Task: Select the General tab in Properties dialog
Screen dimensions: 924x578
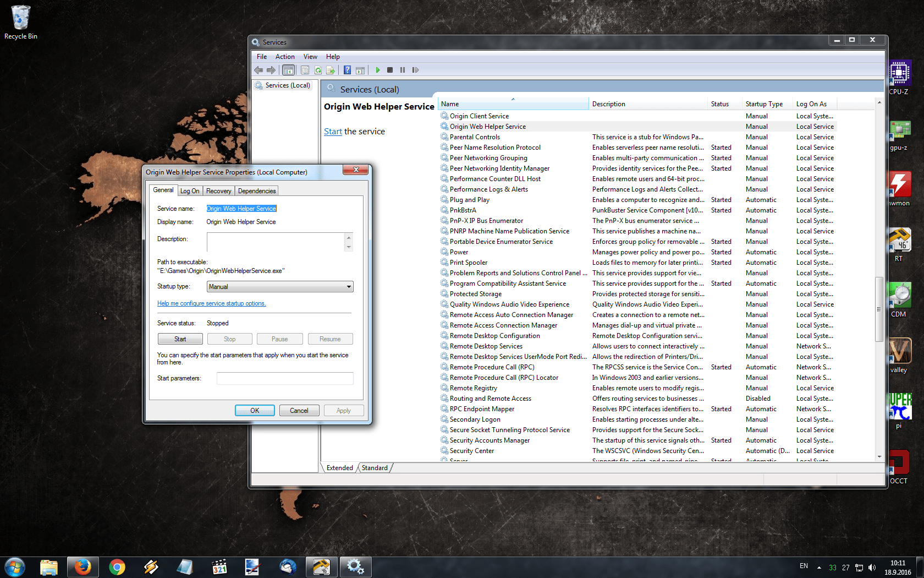Action: point(163,190)
